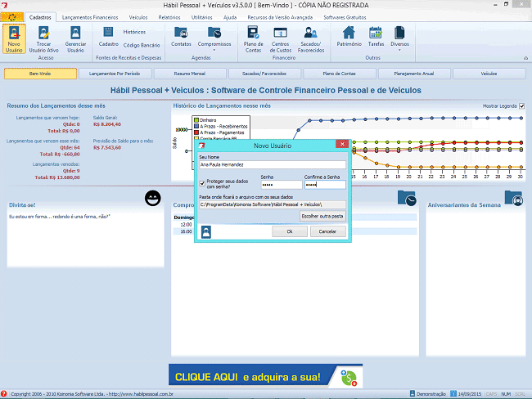
Task: Open Sacados/Favorecidos ribbon icon
Action: click(x=311, y=39)
